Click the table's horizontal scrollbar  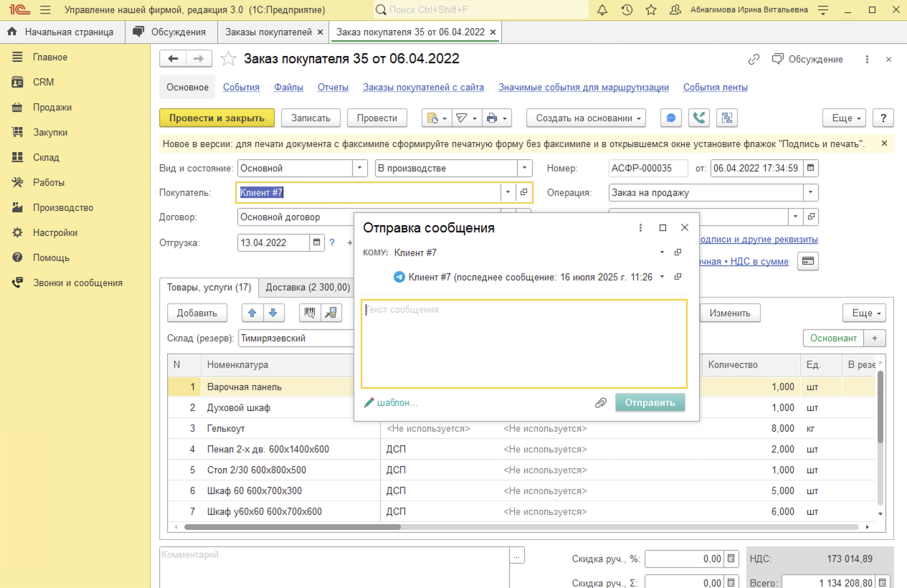tap(293, 527)
